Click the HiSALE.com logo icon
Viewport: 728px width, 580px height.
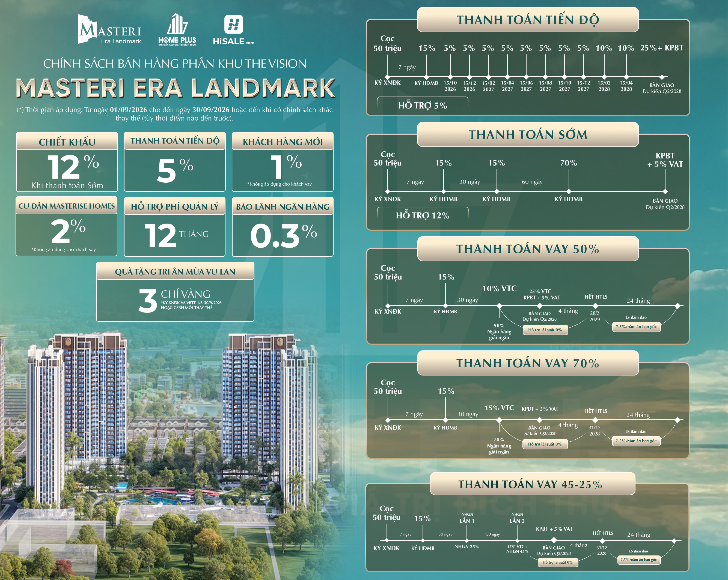click(x=234, y=24)
